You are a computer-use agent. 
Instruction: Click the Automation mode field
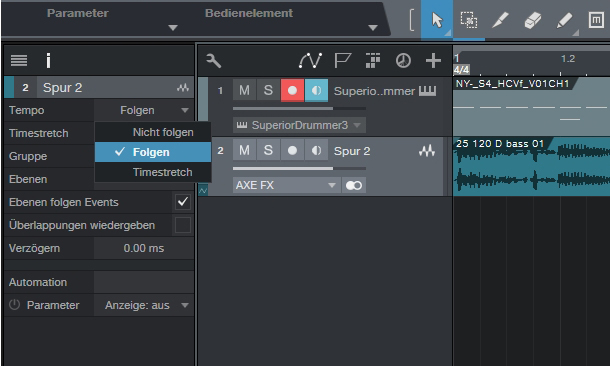point(144,282)
